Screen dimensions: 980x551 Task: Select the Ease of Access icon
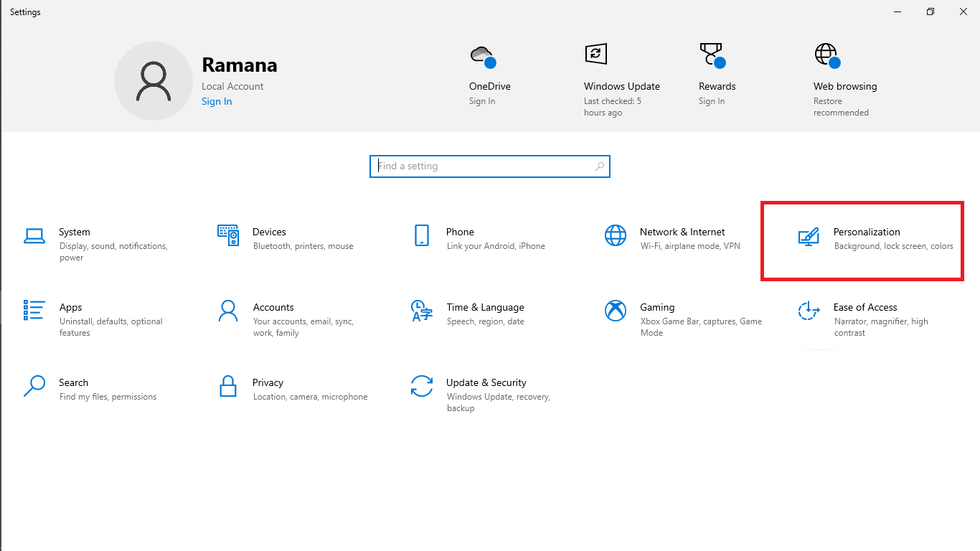click(809, 311)
